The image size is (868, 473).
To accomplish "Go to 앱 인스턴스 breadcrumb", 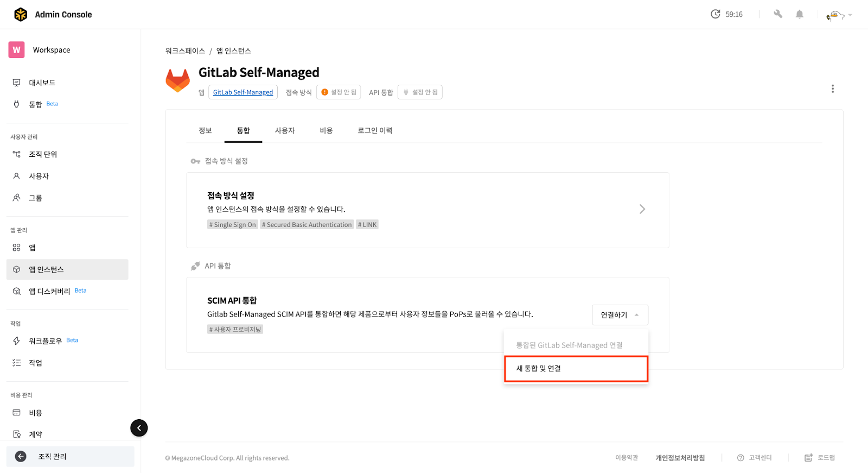I will (234, 51).
